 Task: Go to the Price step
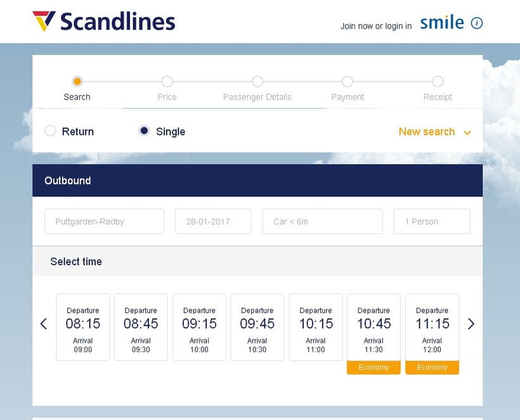pyautogui.click(x=167, y=82)
